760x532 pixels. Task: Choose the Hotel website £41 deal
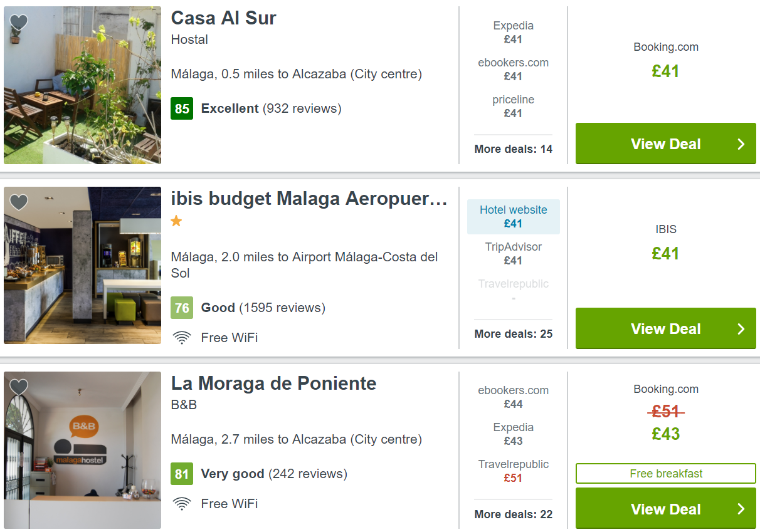(x=513, y=217)
